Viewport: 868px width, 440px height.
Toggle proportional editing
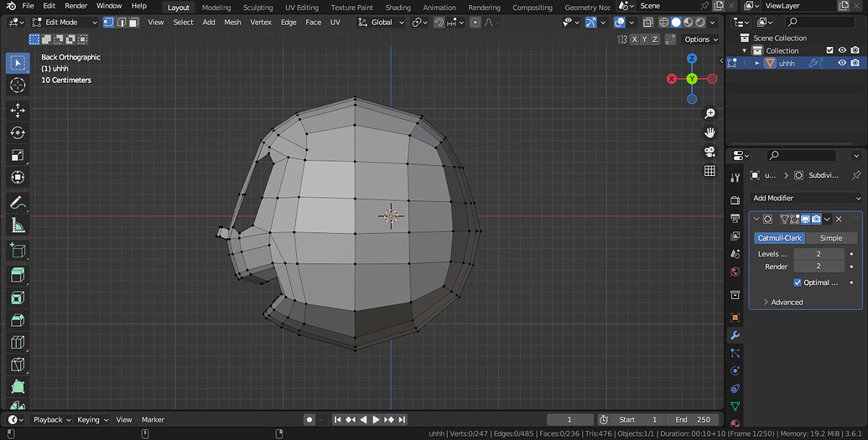tap(475, 22)
